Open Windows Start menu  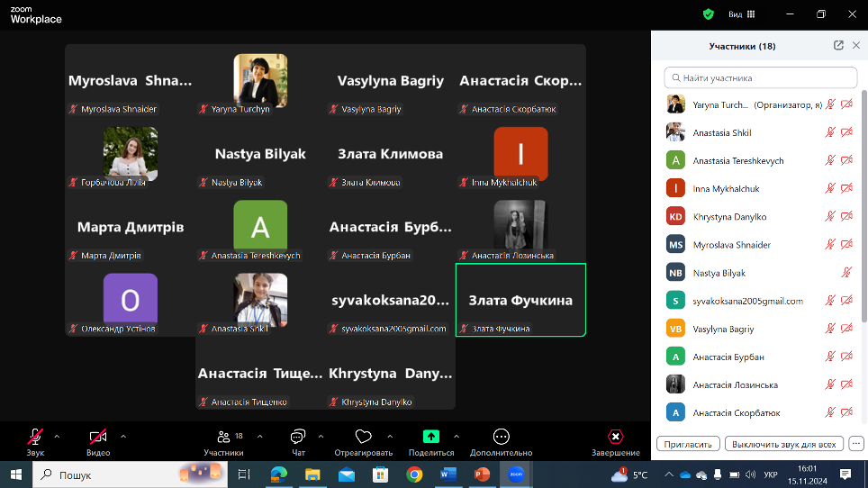(16, 474)
